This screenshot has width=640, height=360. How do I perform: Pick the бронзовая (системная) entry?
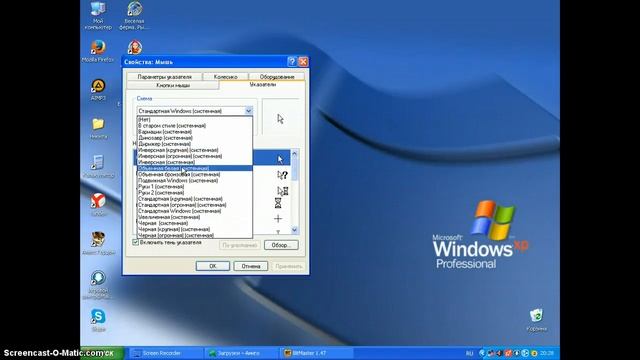tap(195, 174)
